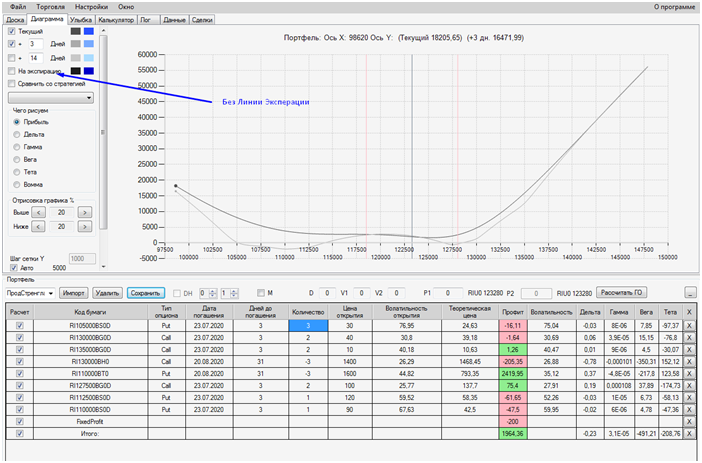The image size is (702, 463).
Task: Click the Рассчитать ГО button
Action: tap(621, 293)
